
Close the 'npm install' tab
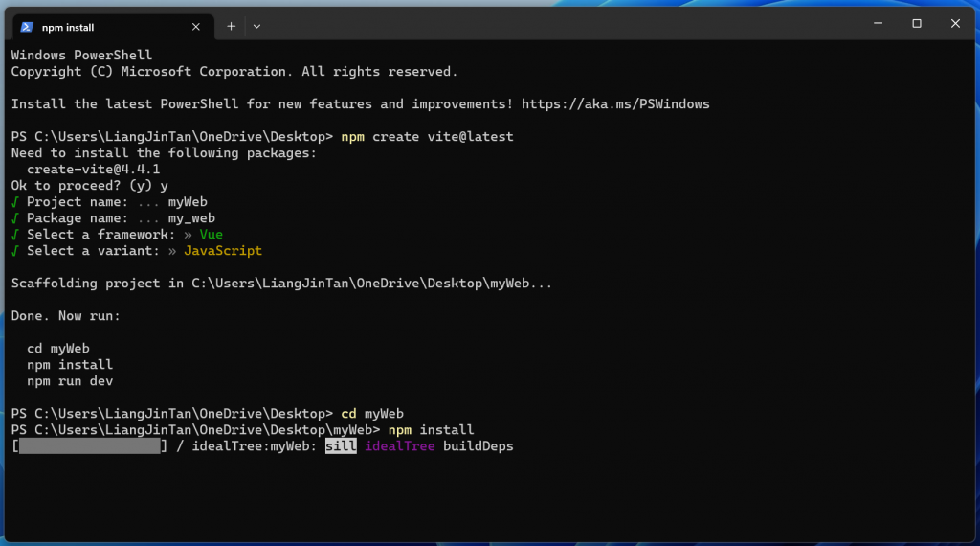[x=195, y=26]
